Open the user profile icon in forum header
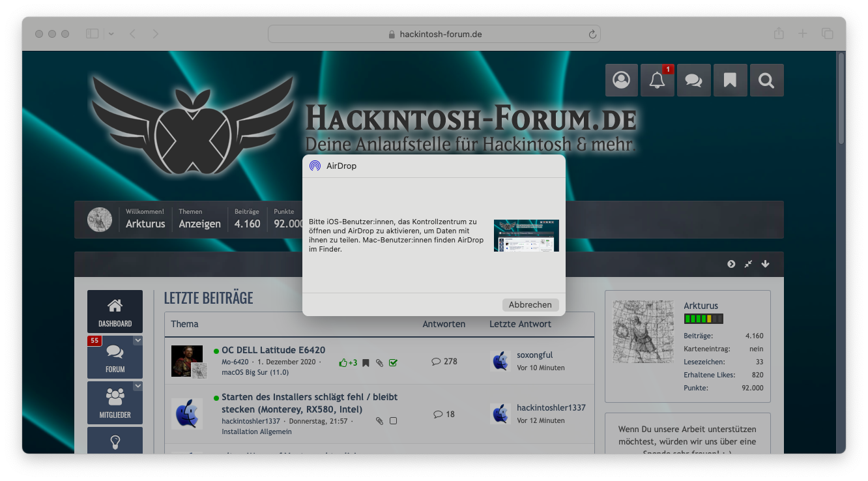Viewport: 868px width, 481px height. tap(622, 80)
